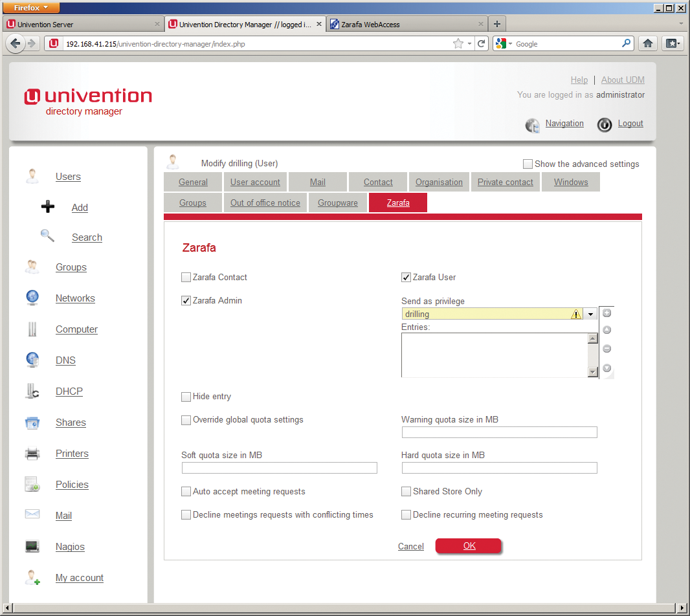
Task: Open the Send as privilege dropdown
Action: [x=590, y=313]
